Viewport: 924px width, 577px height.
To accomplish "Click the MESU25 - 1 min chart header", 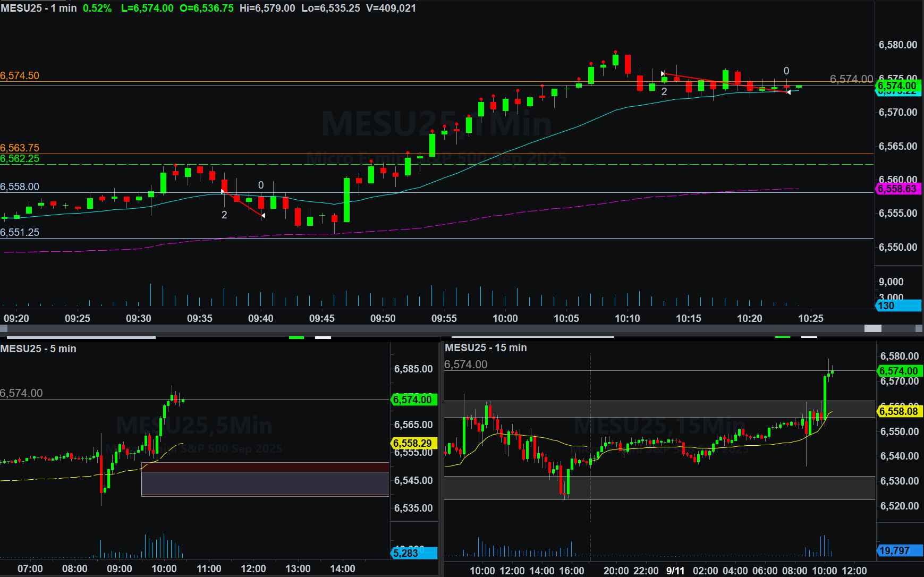I will [x=39, y=9].
